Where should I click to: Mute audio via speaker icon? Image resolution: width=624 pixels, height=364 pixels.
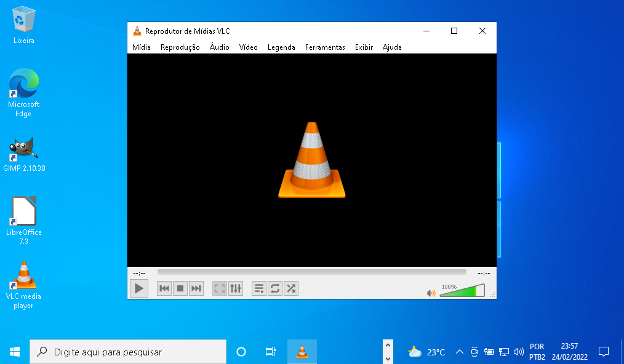click(x=431, y=293)
